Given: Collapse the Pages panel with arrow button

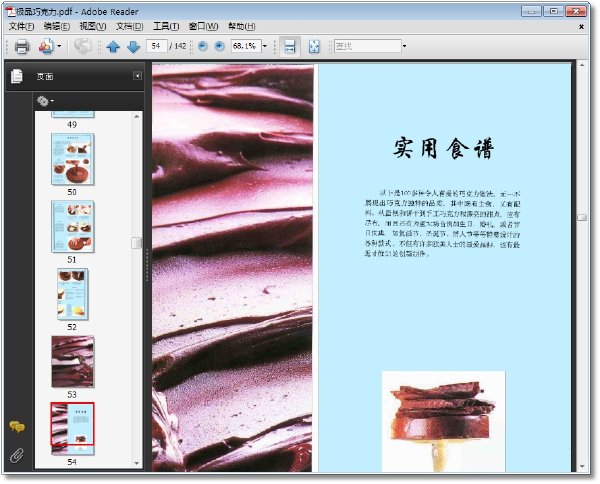Looking at the screenshot, I should tap(137, 76).
